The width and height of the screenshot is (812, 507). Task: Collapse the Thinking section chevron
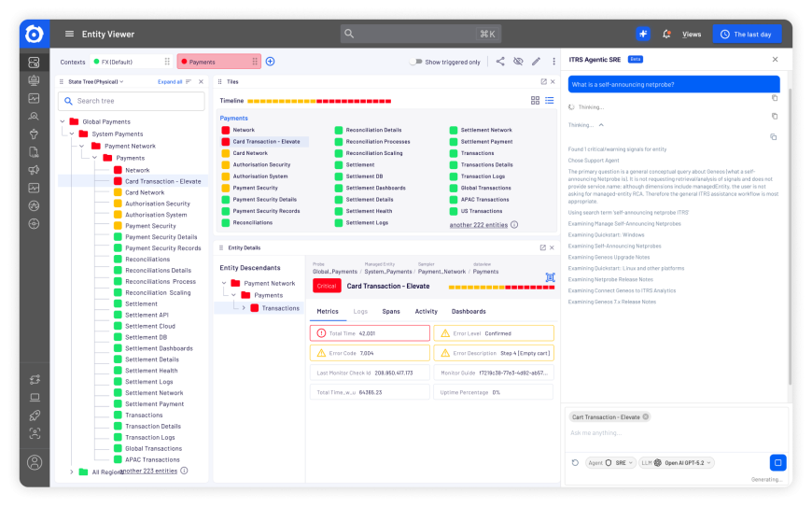click(x=601, y=125)
